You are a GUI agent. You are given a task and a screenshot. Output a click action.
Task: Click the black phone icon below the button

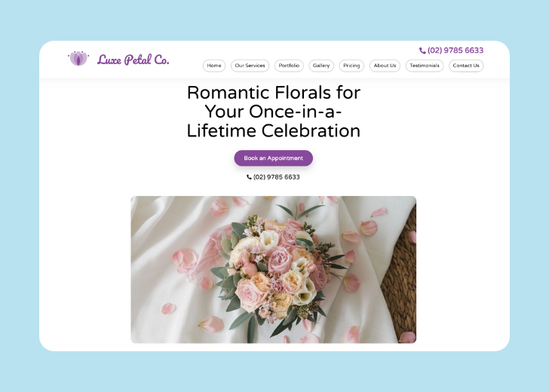click(x=250, y=177)
